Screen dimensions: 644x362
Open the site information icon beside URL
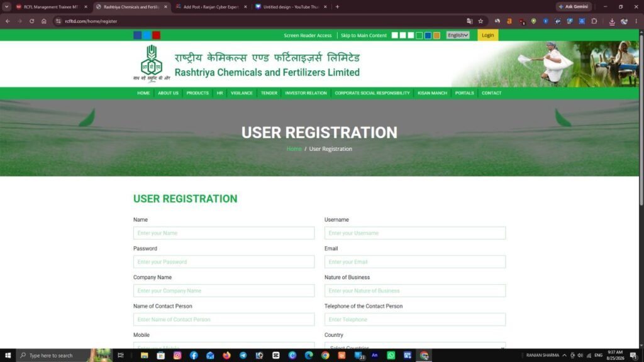58,21
